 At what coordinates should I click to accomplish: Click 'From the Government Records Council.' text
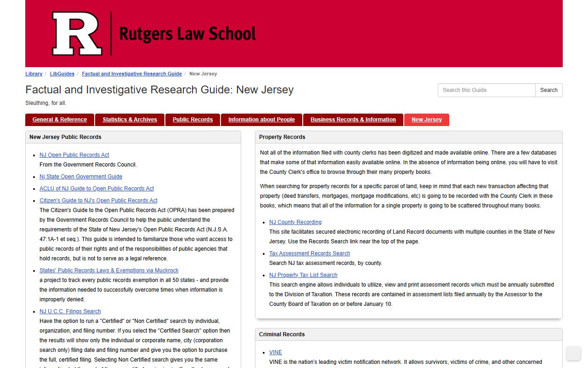pos(88,165)
